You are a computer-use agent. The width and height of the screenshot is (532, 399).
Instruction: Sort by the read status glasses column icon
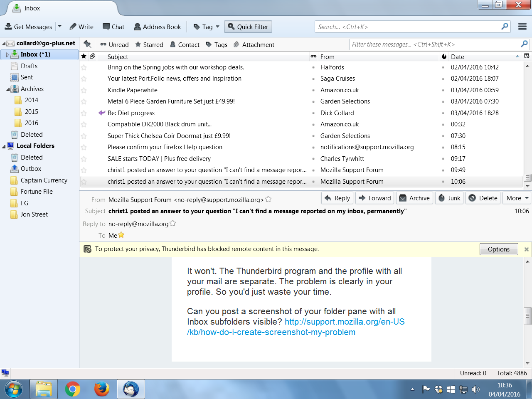point(313,56)
